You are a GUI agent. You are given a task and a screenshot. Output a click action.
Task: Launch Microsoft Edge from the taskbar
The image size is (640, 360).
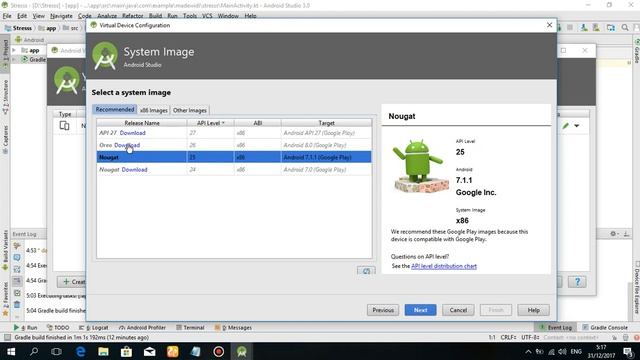80,351
